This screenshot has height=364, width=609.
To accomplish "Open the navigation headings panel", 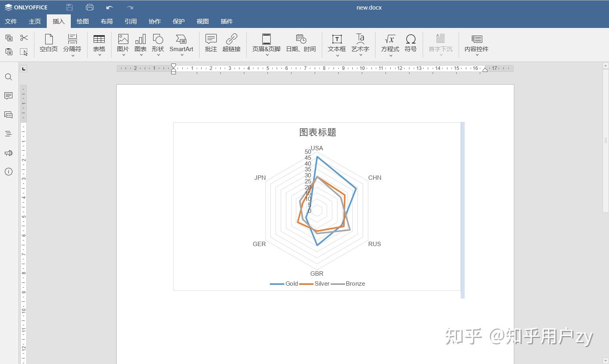I will click(8, 133).
